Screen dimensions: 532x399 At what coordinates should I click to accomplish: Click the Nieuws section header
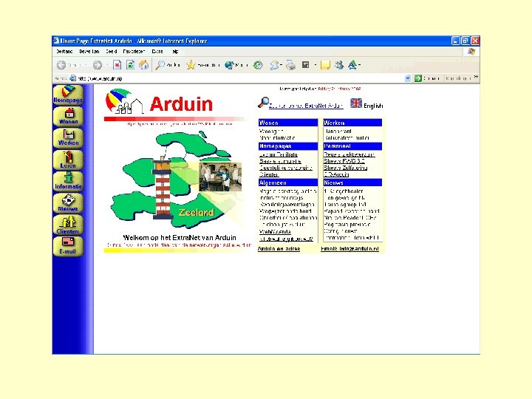[x=352, y=183]
